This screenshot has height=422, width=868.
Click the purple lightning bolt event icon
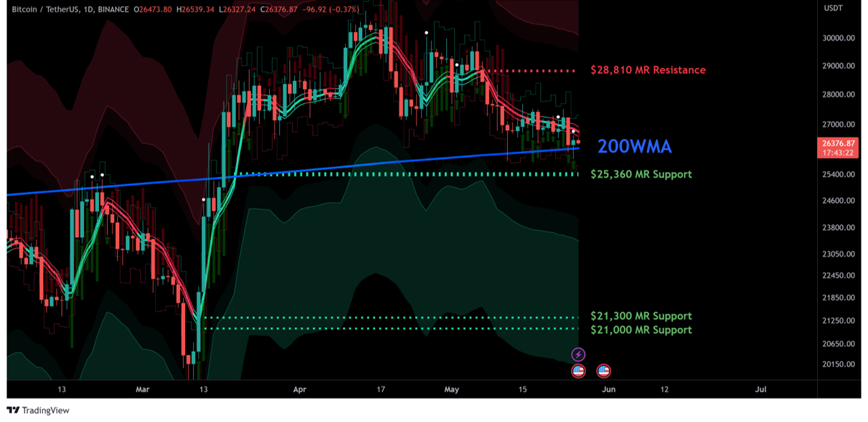pyautogui.click(x=578, y=354)
